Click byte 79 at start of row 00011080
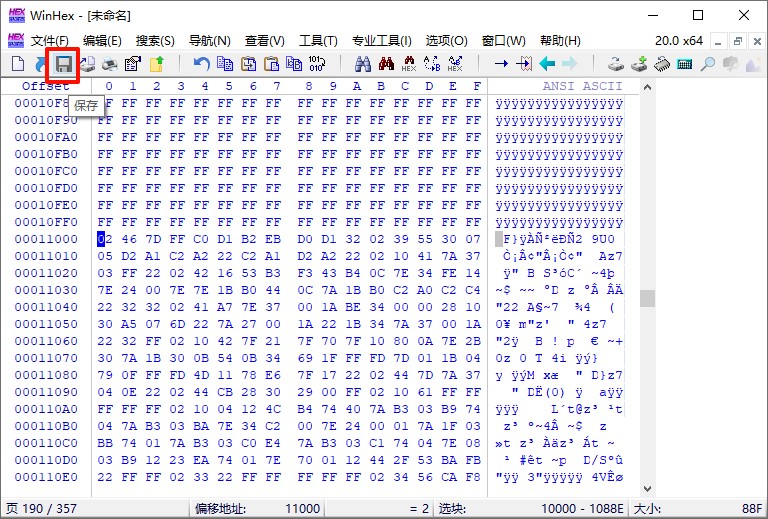This screenshot has width=768, height=519. [x=105, y=375]
